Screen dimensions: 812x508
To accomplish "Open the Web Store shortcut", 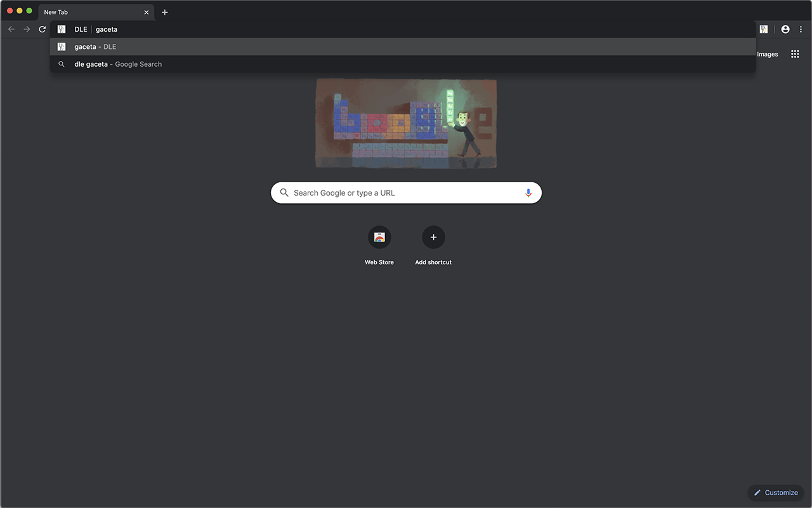I will 379,246.
